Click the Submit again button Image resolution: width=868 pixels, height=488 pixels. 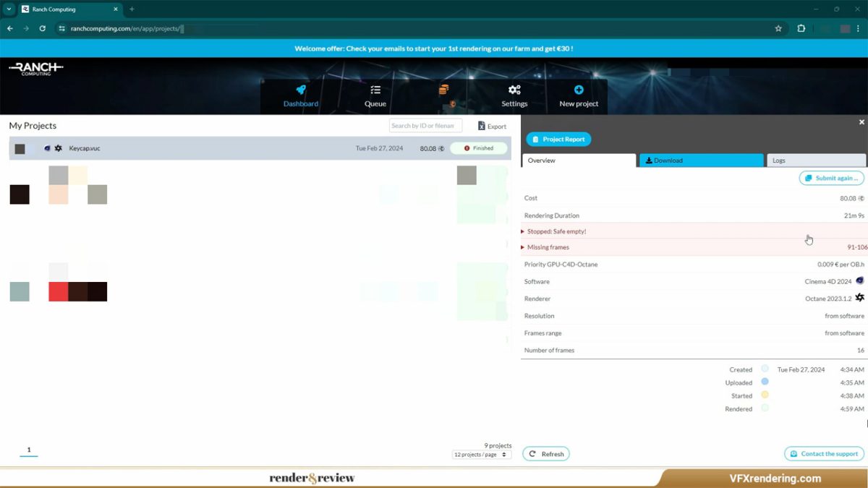pos(831,179)
